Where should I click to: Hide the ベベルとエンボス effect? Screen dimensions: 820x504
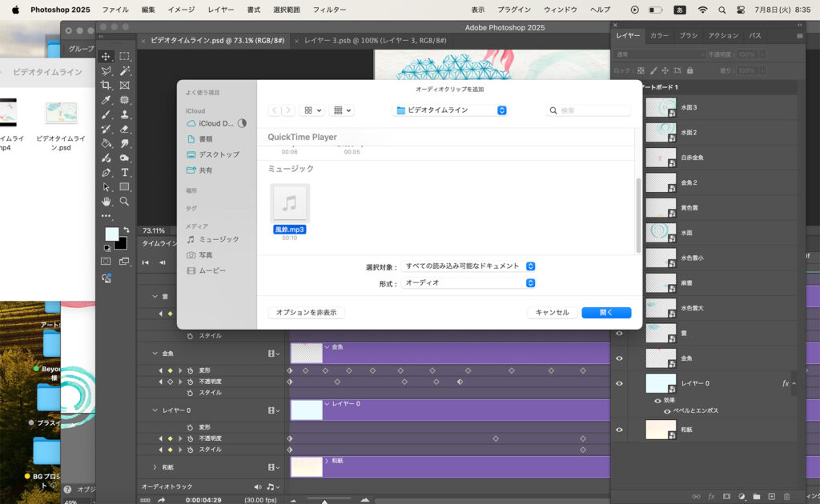667,411
